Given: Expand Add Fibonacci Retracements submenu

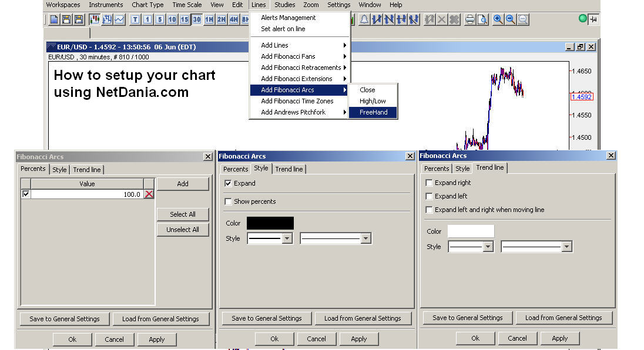Looking at the screenshot, I should point(300,68).
